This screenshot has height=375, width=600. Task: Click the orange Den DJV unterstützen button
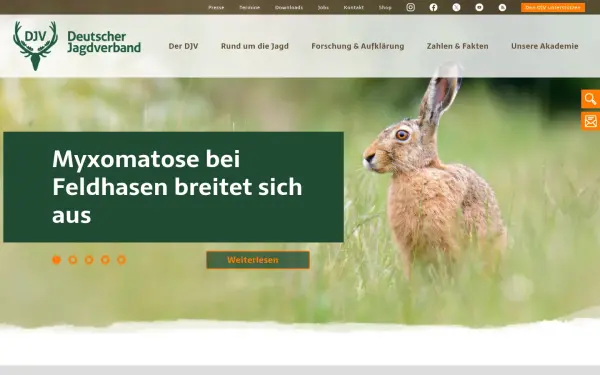pyautogui.click(x=553, y=7)
